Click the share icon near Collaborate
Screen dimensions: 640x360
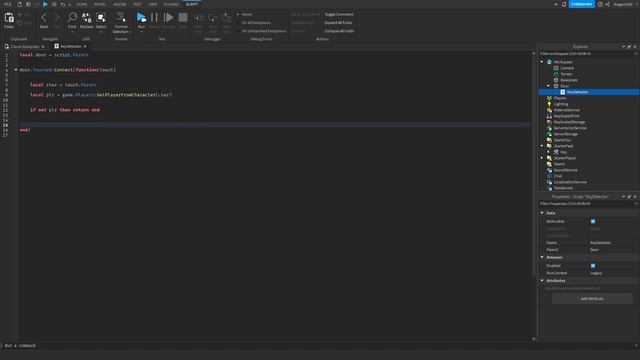[607, 4]
